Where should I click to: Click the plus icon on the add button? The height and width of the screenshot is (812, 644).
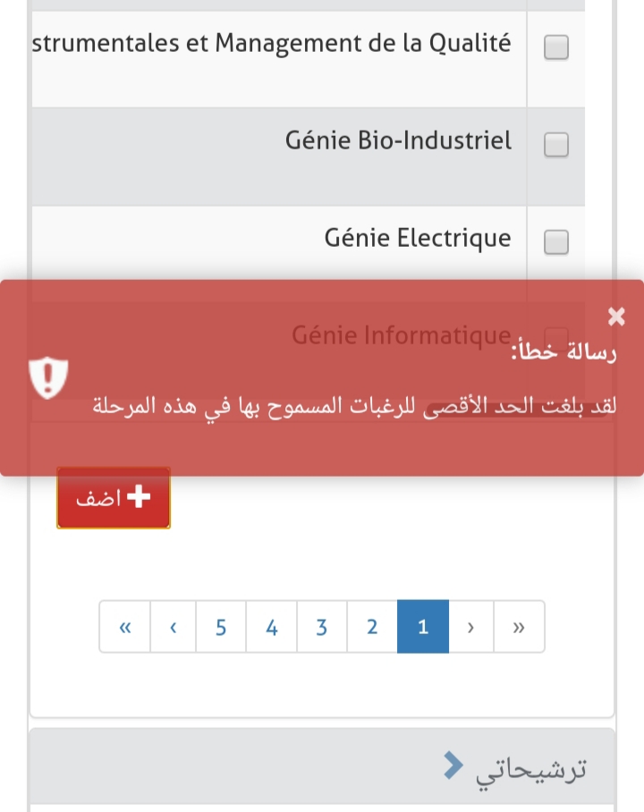(x=138, y=498)
